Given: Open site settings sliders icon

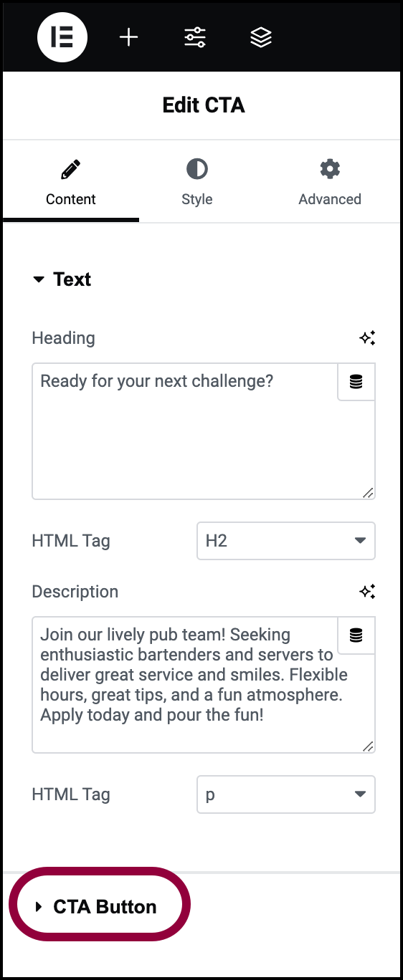Looking at the screenshot, I should point(195,37).
